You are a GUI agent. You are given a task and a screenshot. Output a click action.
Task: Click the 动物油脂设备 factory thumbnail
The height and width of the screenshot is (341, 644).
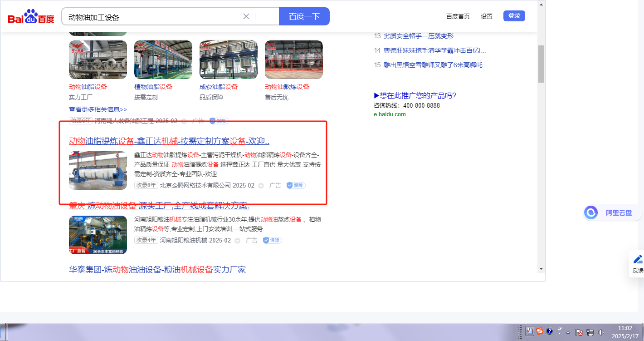tap(98, 60)
